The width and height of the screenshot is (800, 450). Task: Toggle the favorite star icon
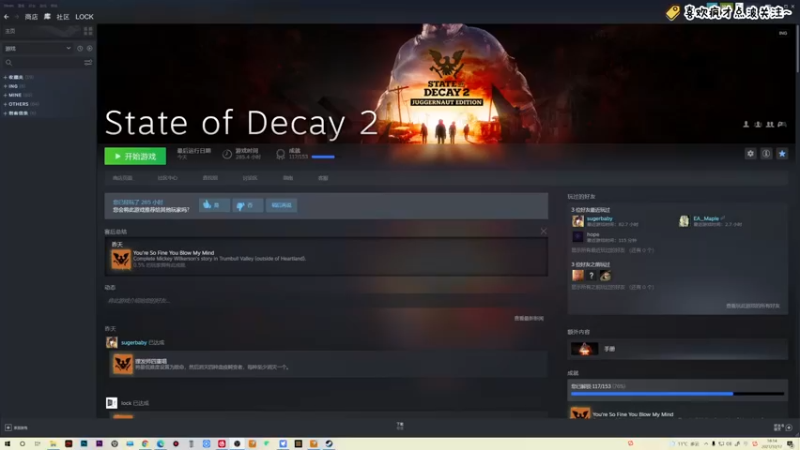(x=782, y=154)
